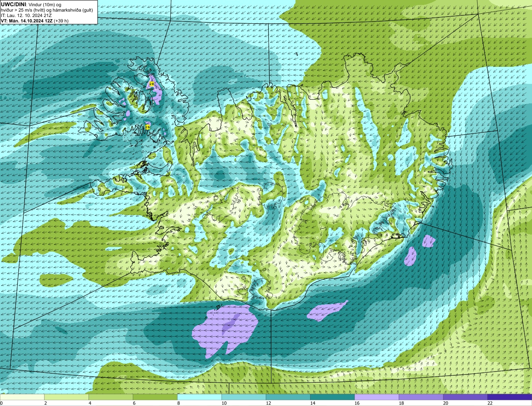Select the 4–6 m/s green legend swatch

[x=111, y=397]
